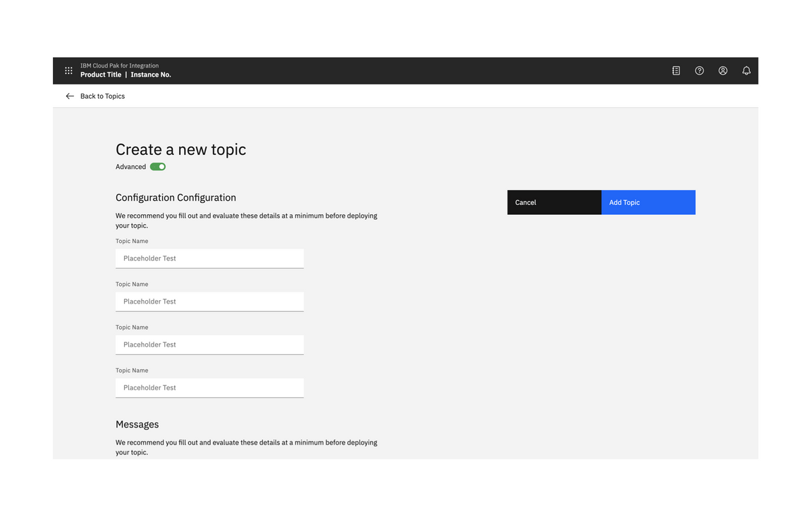Click the IBM Cloud Pak for Integration logo area

click(120, 65)
